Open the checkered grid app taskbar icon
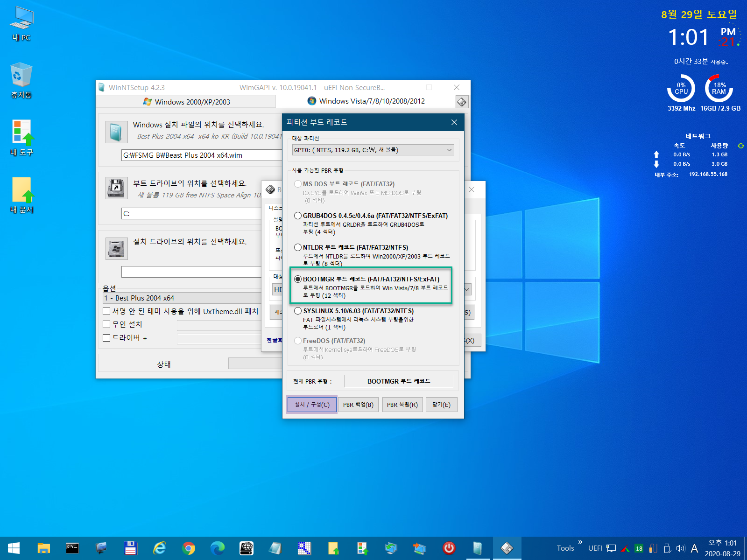 [304, 548]
